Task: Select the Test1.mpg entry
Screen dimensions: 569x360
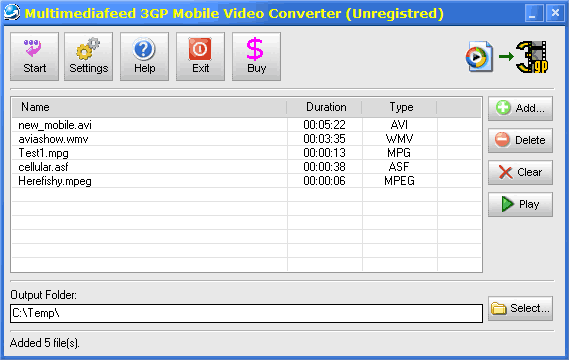Action: coord(246,153)
